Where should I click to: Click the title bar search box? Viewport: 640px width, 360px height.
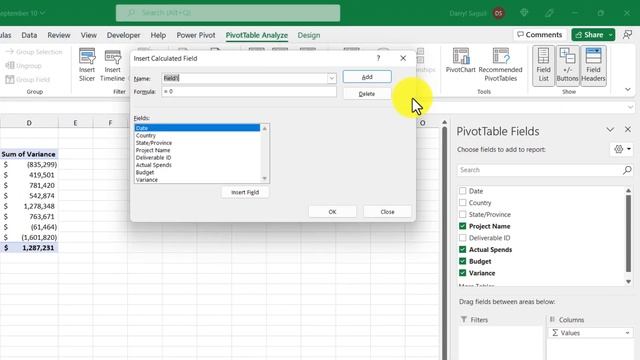[228, 13]
